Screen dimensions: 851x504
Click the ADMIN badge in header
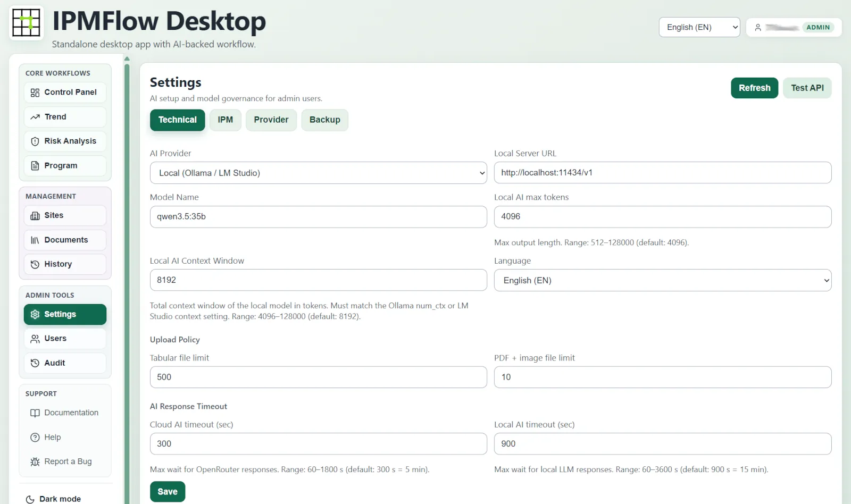tap(818, 28)
